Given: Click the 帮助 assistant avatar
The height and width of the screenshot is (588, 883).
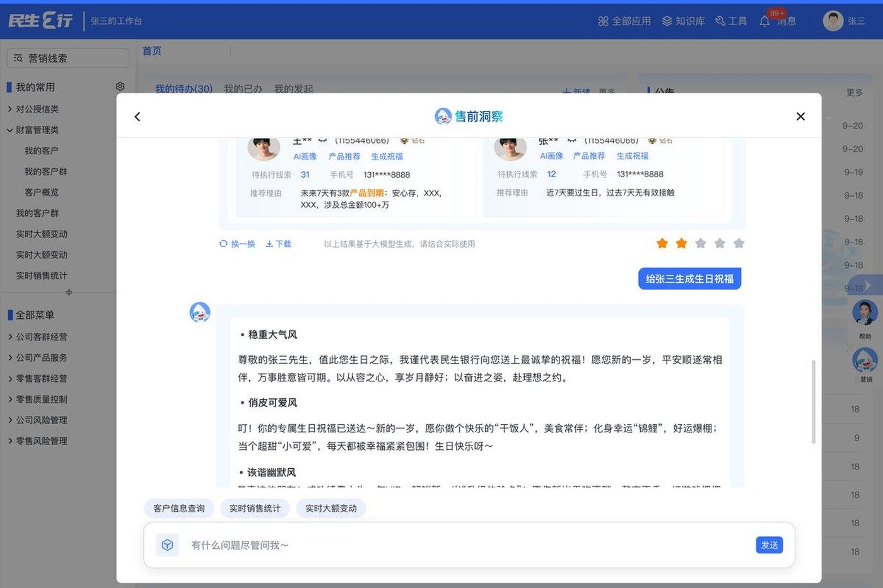Looking at the screenshot, I should coord(865,314).
